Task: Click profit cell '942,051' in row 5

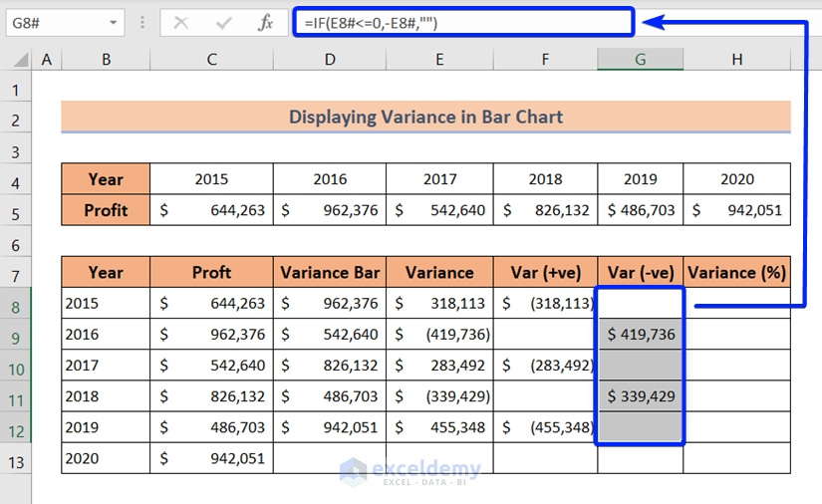Action: click(x=737, y=210)
